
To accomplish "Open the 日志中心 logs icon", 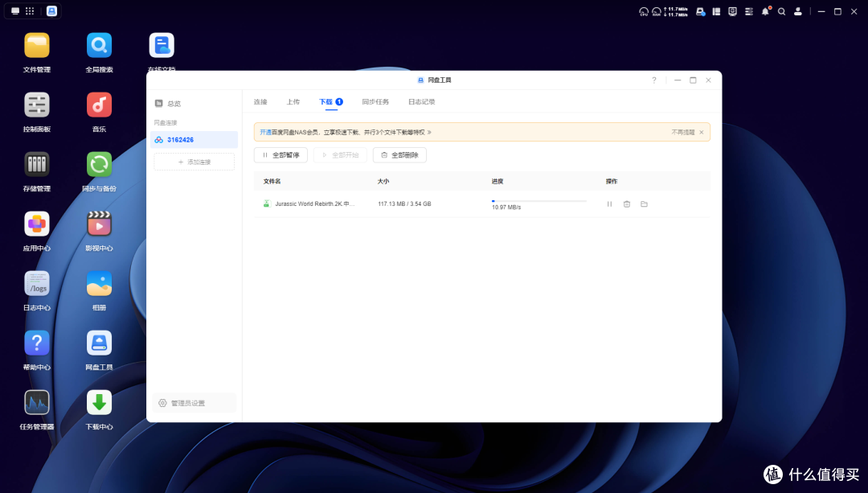I will (36, 284).
